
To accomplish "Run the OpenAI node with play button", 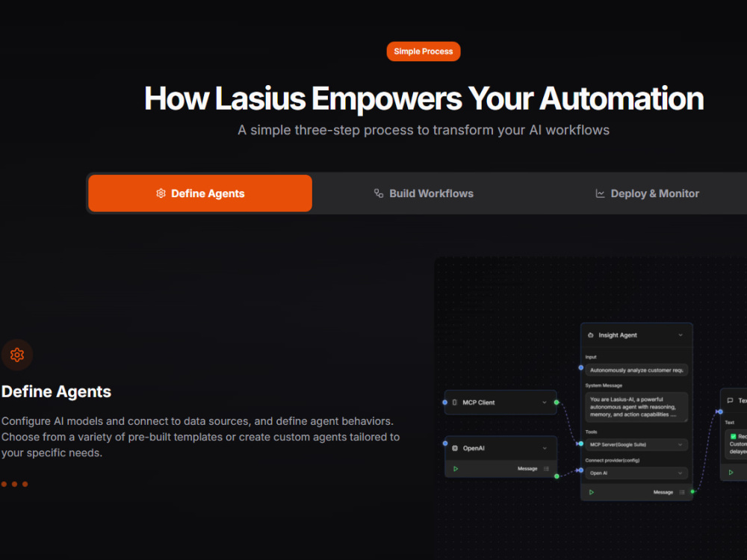I will pyautogui.click(x=456, y=469).
